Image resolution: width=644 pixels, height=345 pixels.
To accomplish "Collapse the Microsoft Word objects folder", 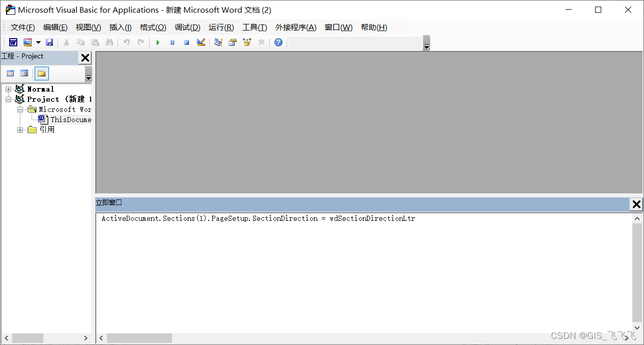I will (20, 109).
